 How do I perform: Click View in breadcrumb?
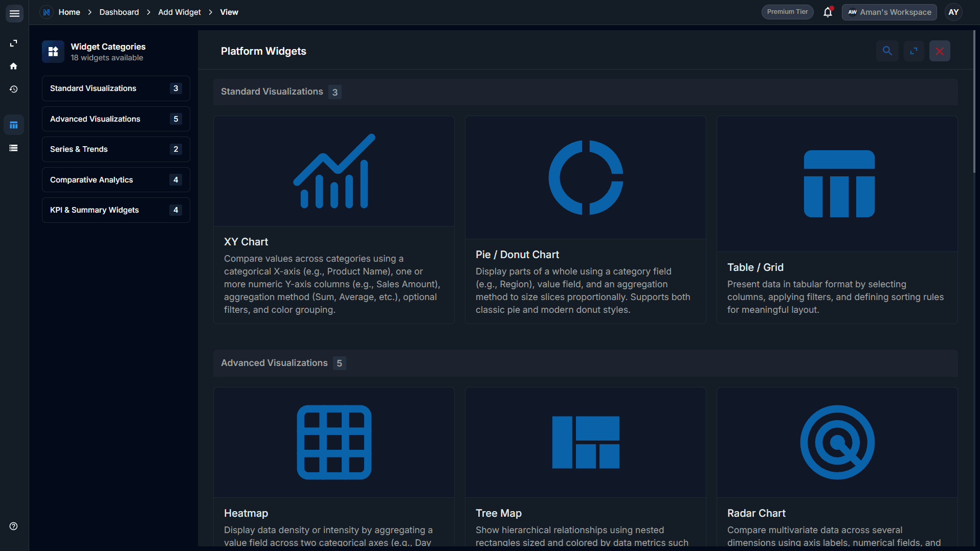click(229, 12)
